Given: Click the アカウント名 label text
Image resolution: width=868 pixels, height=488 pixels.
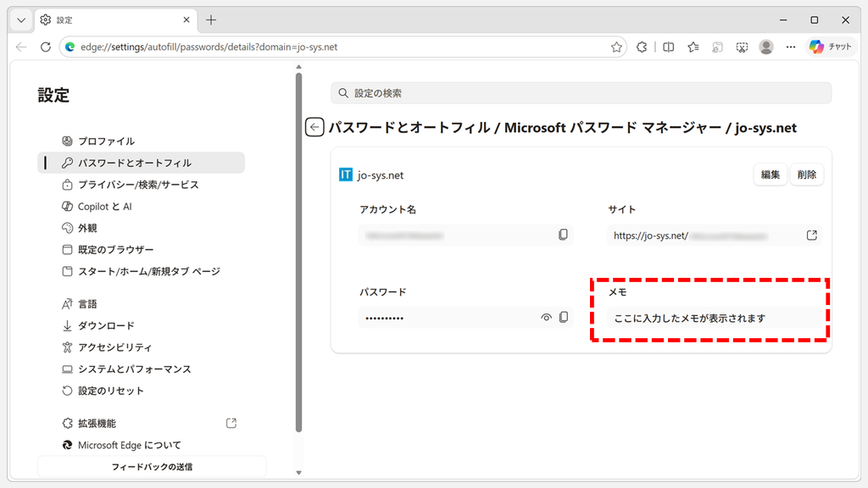Looking at the screenshot, I should click(387, 210).
